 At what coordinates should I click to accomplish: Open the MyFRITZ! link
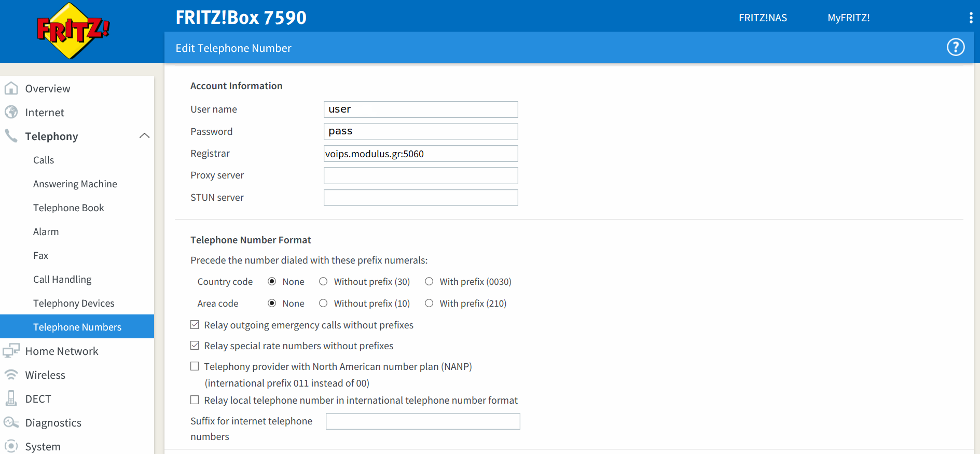[849, 18]
